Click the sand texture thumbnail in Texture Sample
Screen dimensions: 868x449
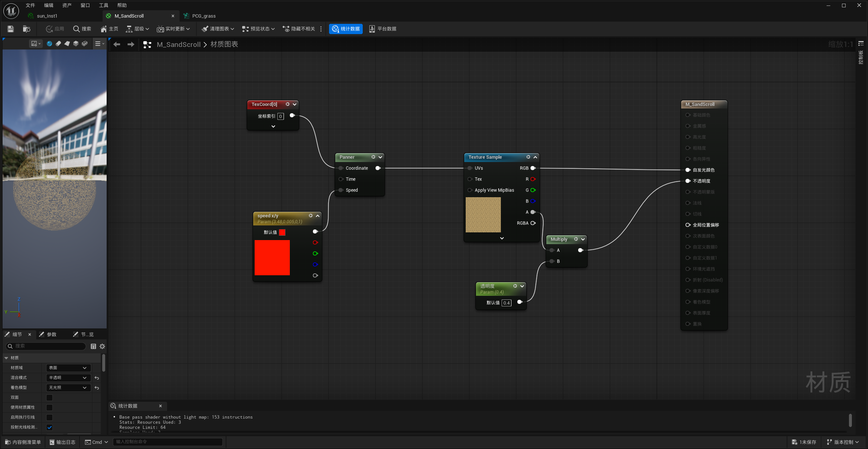[x=483, y=215]
